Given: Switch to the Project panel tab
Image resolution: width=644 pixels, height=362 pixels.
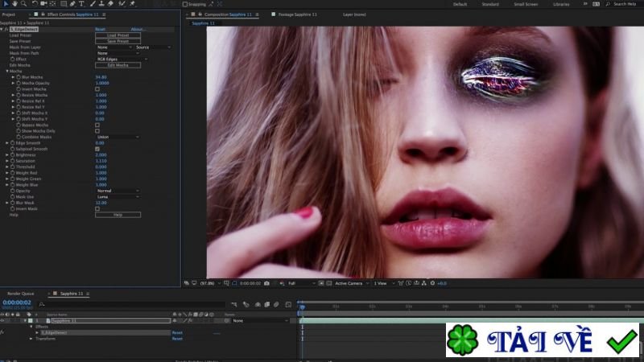Looking at the screenshot, I should click(x=9, y=14).
